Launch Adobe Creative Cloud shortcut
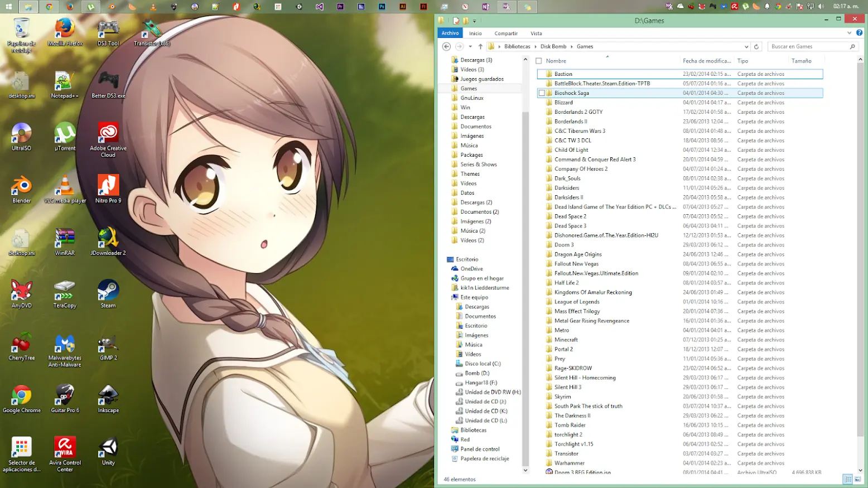 [108, 140]
